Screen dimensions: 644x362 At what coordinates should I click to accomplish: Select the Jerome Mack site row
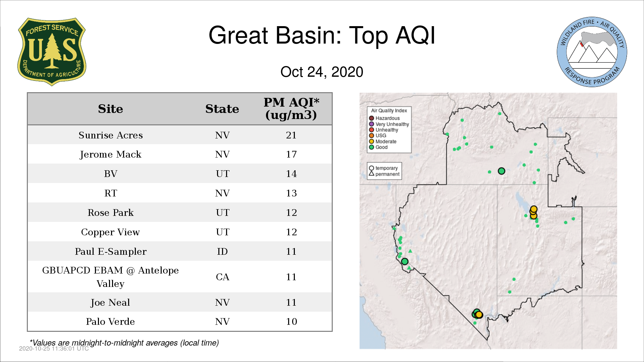pos(180,154)
